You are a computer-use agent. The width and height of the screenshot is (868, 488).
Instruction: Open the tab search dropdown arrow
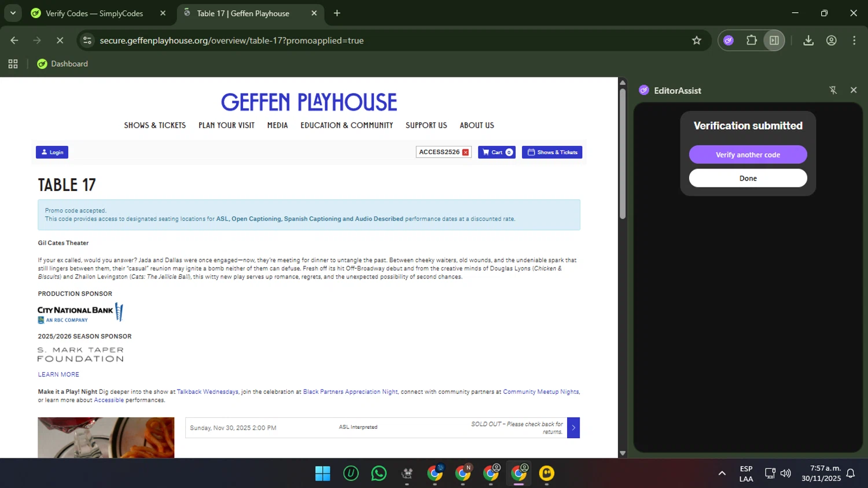(x=12, y=13)
